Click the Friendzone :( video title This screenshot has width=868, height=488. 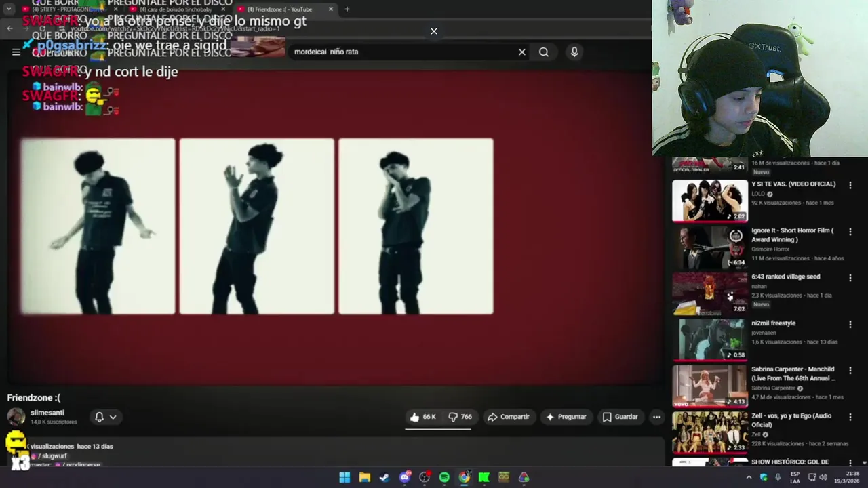(x=34, y=398)
